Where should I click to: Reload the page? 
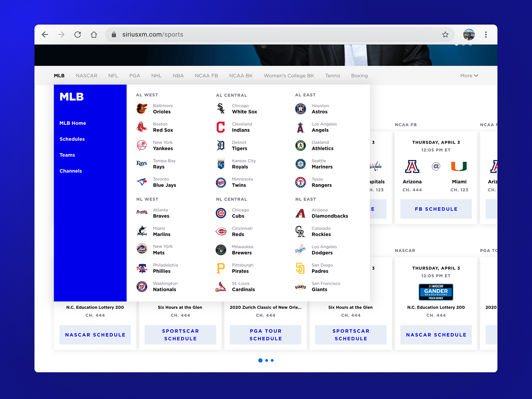pos(77,35)
